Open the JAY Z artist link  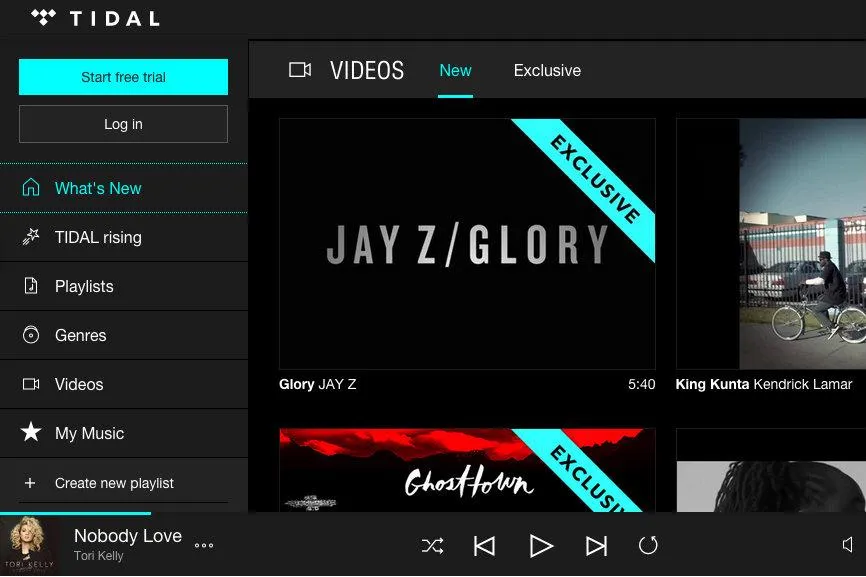click(337, 384)
